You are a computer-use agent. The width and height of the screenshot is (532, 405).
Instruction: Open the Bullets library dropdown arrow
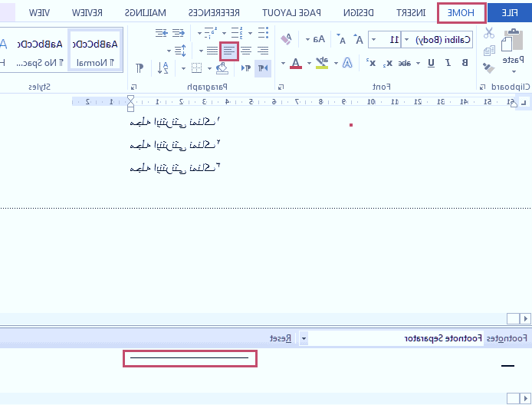point(250,33)
